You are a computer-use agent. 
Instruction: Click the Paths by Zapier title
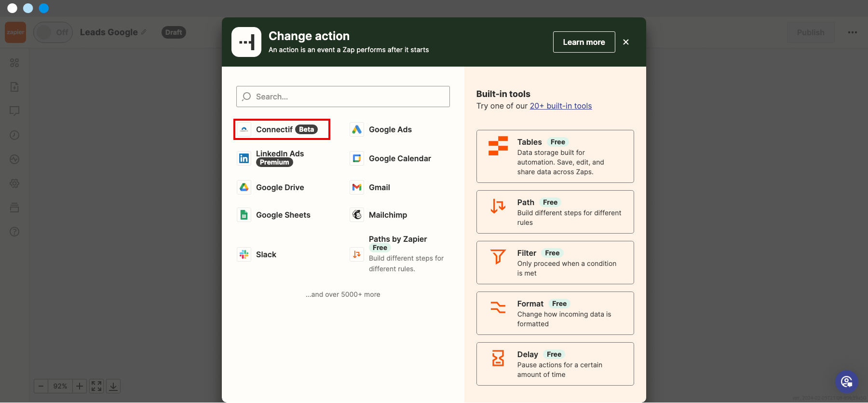tap(398, 239)
